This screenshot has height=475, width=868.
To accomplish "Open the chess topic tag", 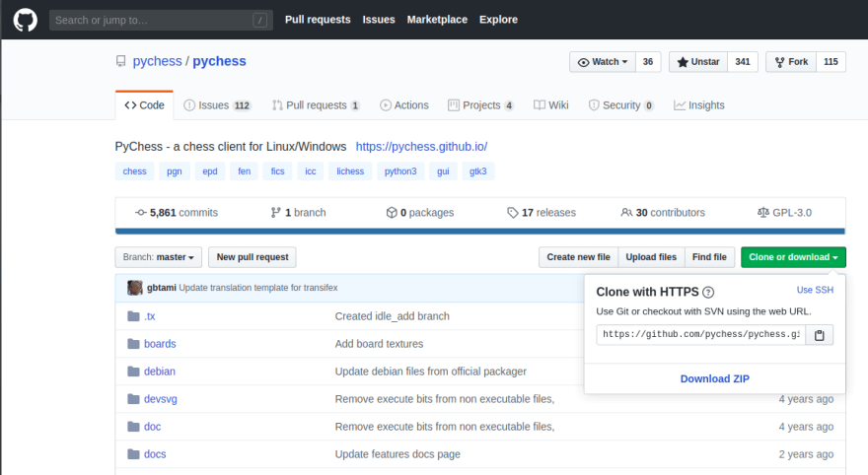I will point(134,171).
